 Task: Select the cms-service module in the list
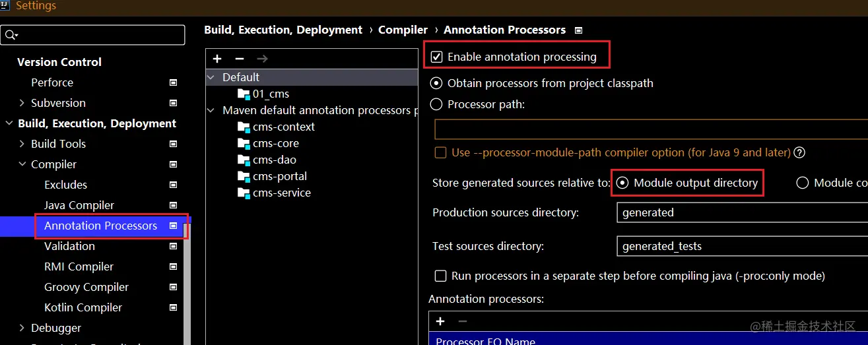coord(281,193)
